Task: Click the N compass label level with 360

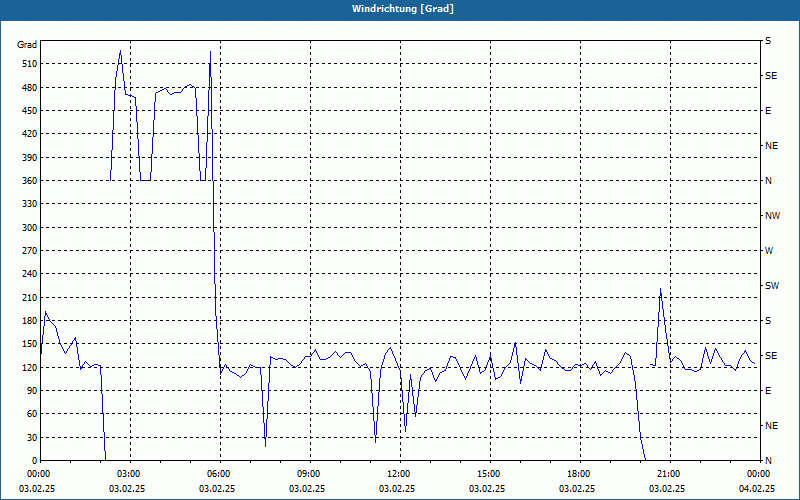Action: pyautogui.click(x=768, y=181)
